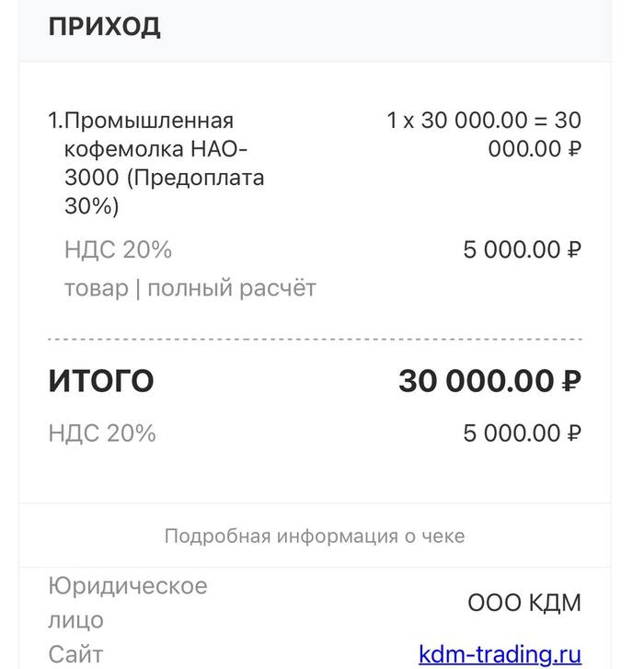644x669 pixels.
Task: Click the ПРИХОД receipt header
Action: [x=104, y=27]
